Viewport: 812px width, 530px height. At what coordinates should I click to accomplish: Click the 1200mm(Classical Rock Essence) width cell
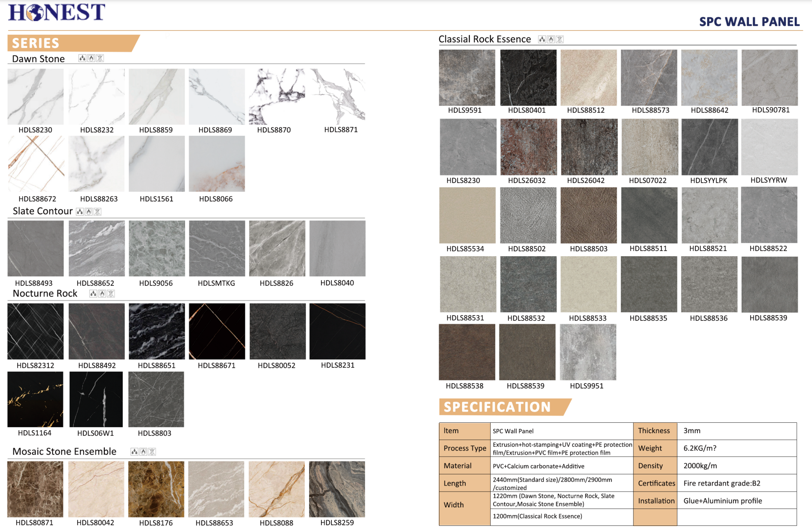[x=562, y=516]
